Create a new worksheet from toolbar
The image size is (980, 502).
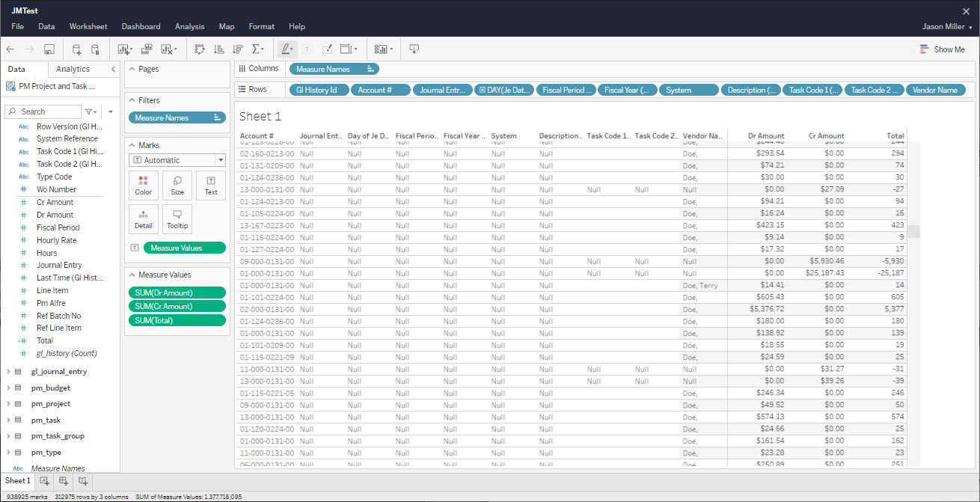pyautogui.click(x=124, y=49)
